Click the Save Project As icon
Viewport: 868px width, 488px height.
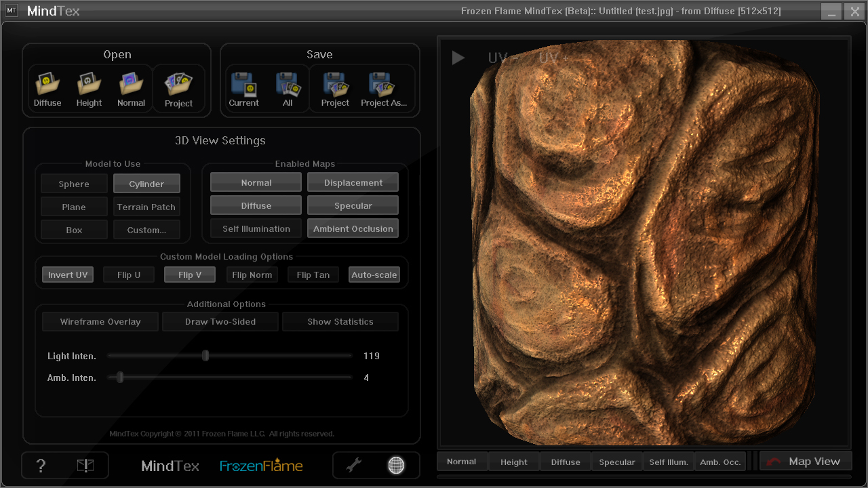(383, 89)
